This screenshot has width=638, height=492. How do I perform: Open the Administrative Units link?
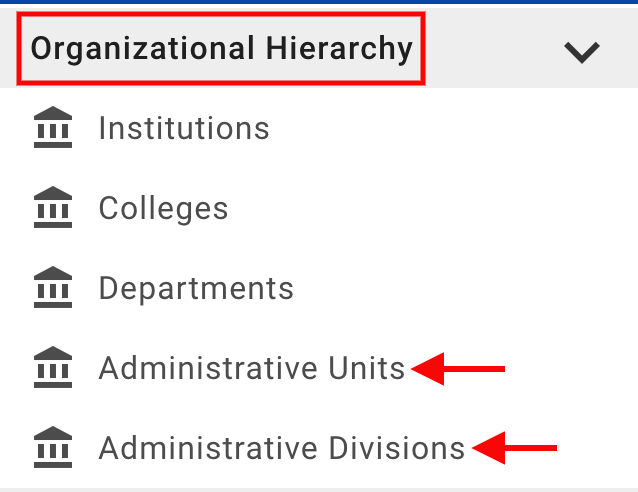pyautogui.click(x=251, y=369)
